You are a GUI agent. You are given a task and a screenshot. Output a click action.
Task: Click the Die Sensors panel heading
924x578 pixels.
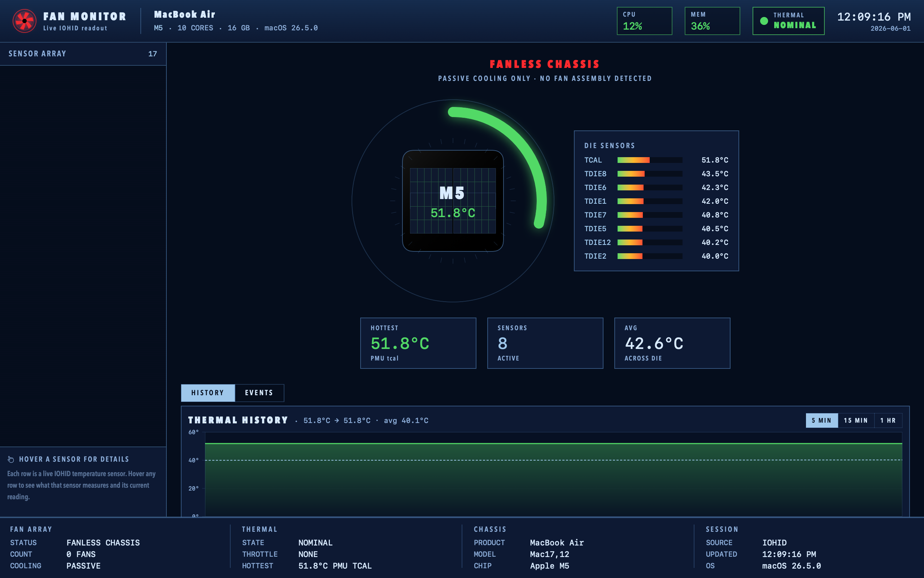coord(610,146)
